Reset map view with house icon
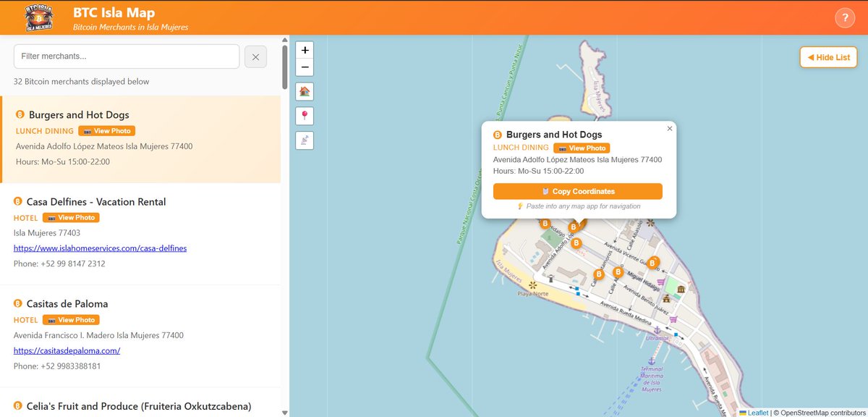The image size is (868, 417). pos(305,91)
